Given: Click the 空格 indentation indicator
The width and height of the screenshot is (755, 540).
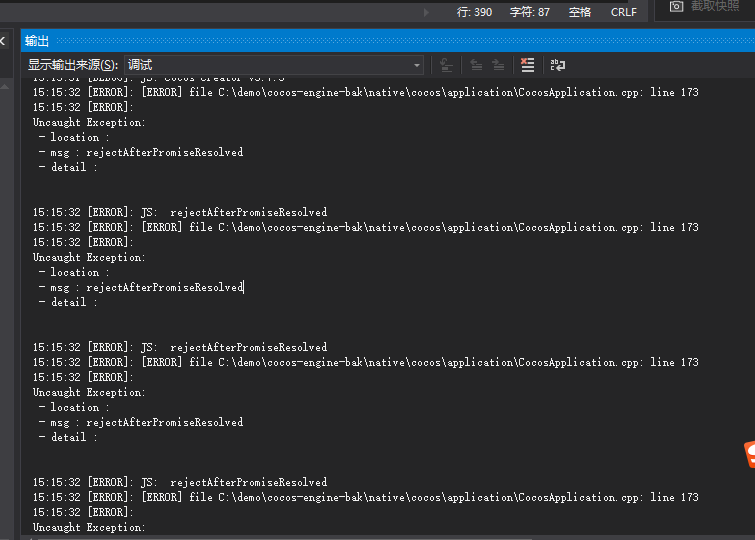Looking at the screenshot, I should click(580, 12).
